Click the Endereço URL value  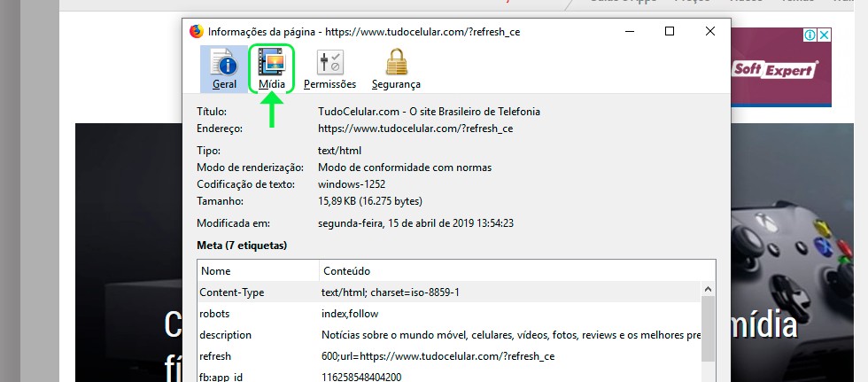click(x=415, y=129)
